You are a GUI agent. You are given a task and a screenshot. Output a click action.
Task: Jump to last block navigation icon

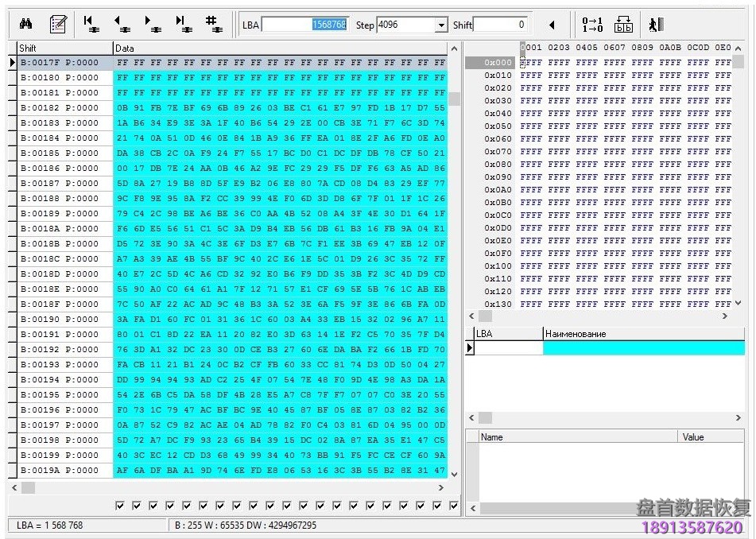click(182, 24)
